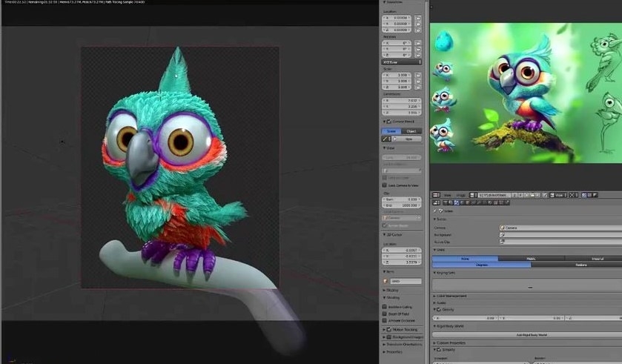Image resolution: width=622 pixels, height=364 pixels.
Task: Open the image editor's editor type selector
Action: coord(436,195)
